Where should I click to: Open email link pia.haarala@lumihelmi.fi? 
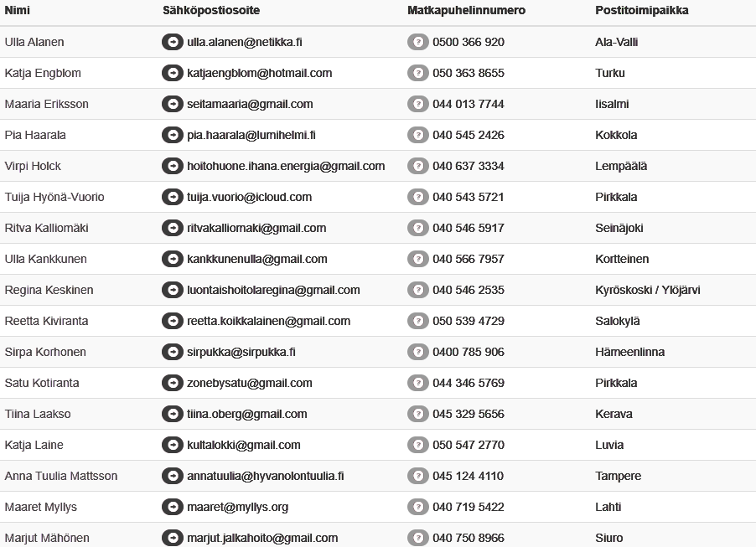[251, 135]
